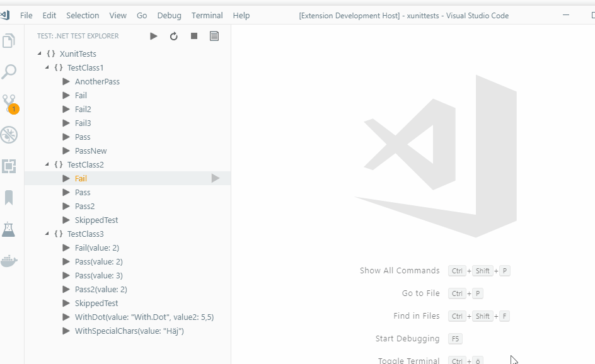Screen dimensions: 595x364
Task: Run all tests with the play icon
Action: (x=153, y=36)
